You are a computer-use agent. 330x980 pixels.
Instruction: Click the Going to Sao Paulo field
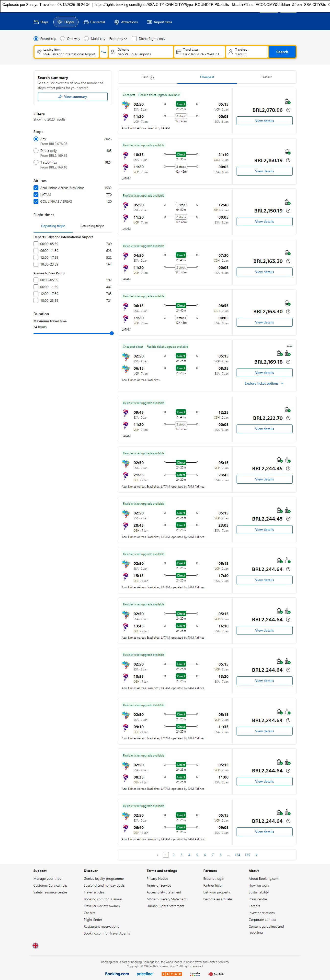141,52
